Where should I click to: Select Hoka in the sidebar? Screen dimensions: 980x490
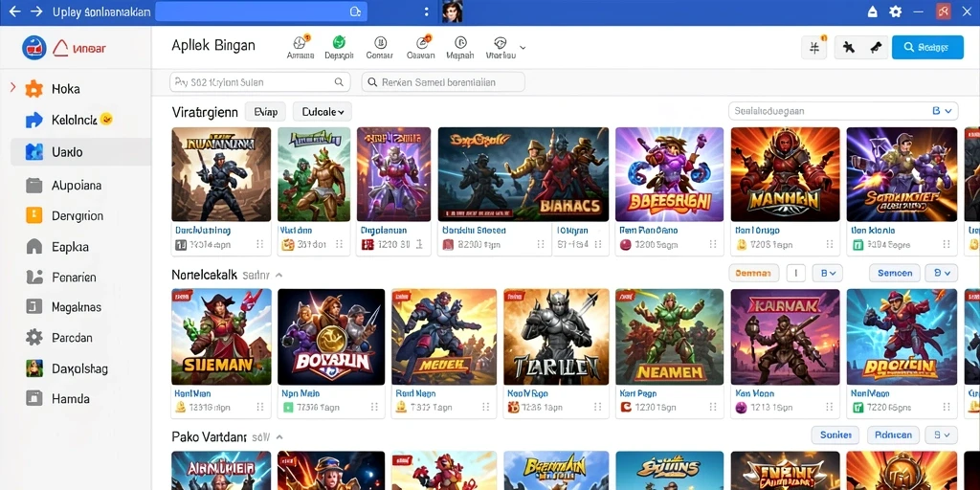click(66, 89)
